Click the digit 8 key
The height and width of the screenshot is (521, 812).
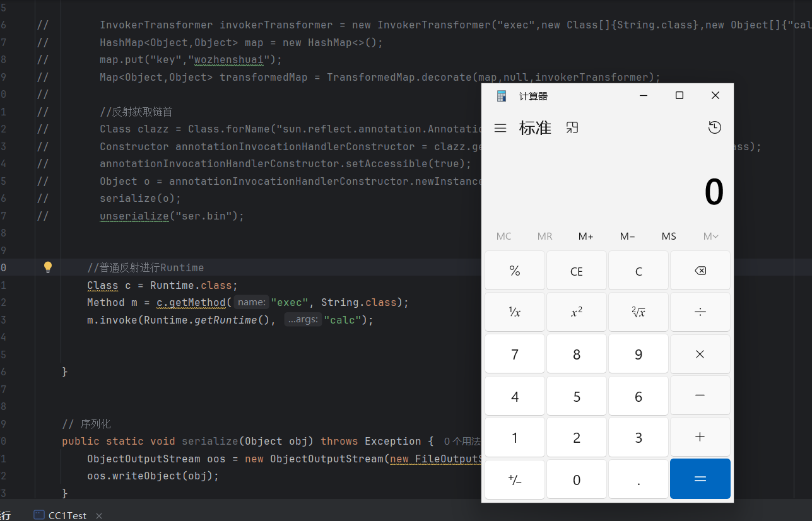coord(577,354)
